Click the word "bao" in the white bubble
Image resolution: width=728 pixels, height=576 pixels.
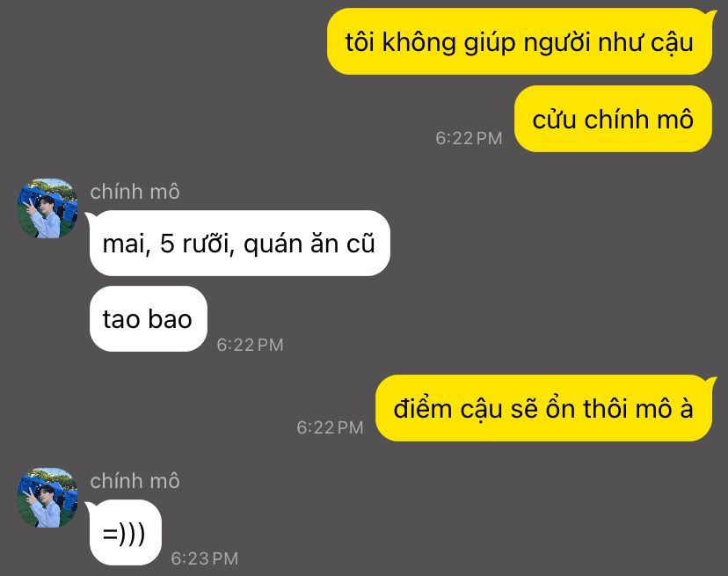point(170,319)
